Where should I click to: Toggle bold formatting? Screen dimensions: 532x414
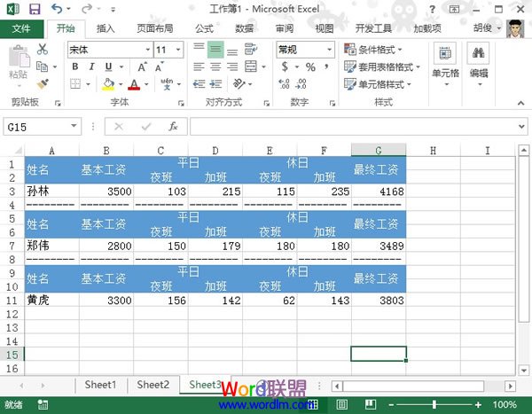[75, 66]
